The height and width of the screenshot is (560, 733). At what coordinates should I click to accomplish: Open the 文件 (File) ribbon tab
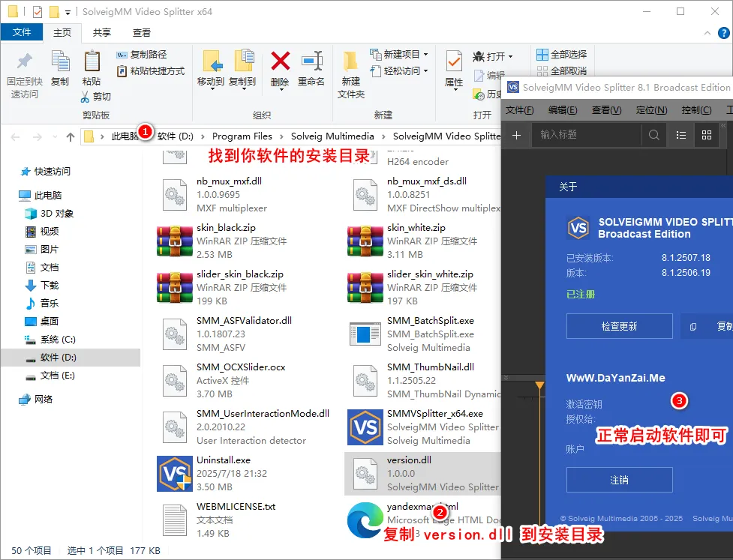tap(22, 32)
